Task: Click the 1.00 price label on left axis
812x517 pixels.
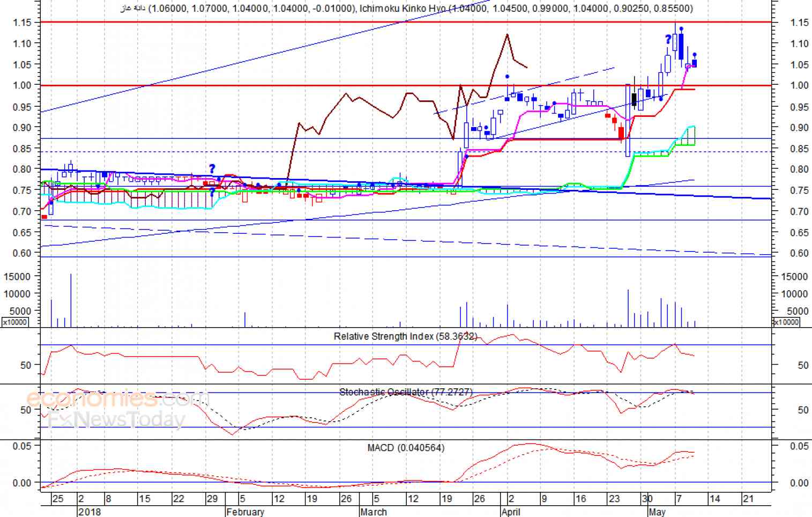Action: click(23, 85)
